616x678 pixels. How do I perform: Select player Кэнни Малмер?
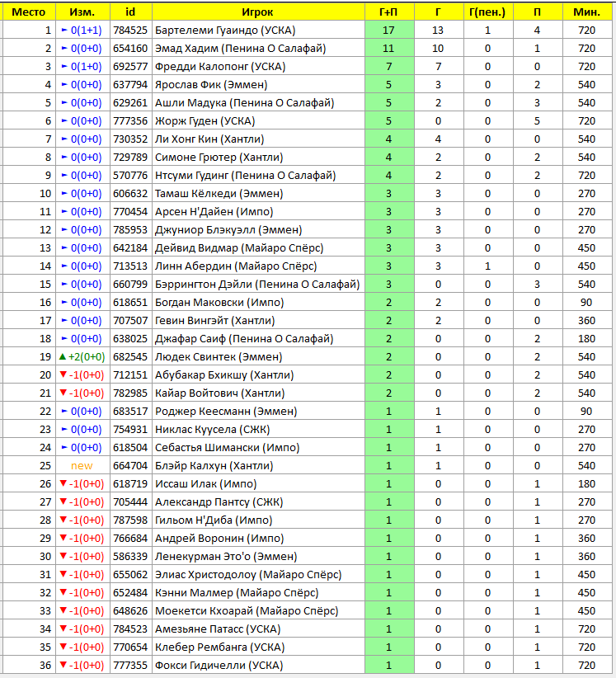(x=237, y=593)
